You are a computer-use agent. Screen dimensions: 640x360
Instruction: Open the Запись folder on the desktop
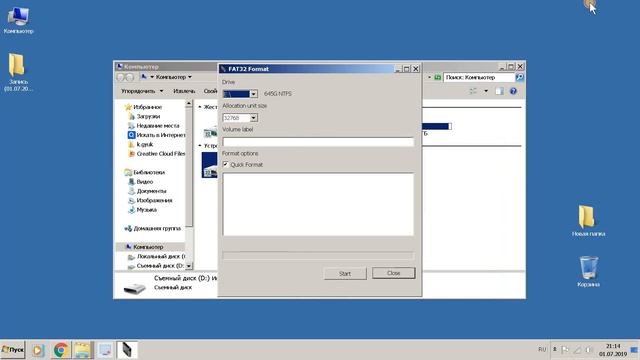coord(18,72)
